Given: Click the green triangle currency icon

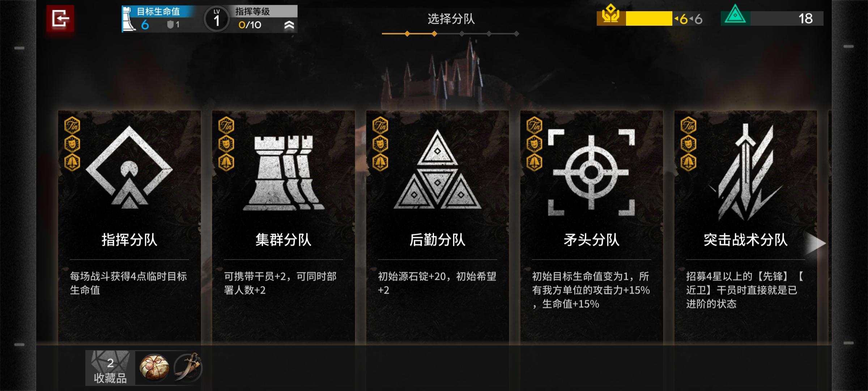Looking at the screenshot, I should tap(735, 15).
